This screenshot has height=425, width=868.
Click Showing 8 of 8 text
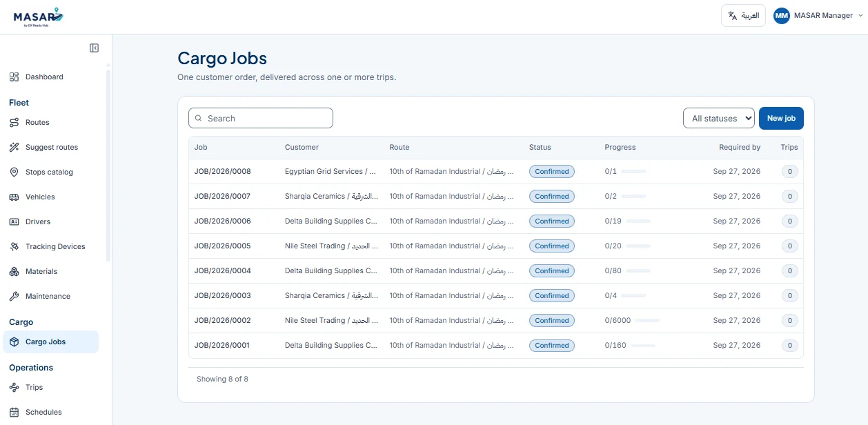point(222,379)
